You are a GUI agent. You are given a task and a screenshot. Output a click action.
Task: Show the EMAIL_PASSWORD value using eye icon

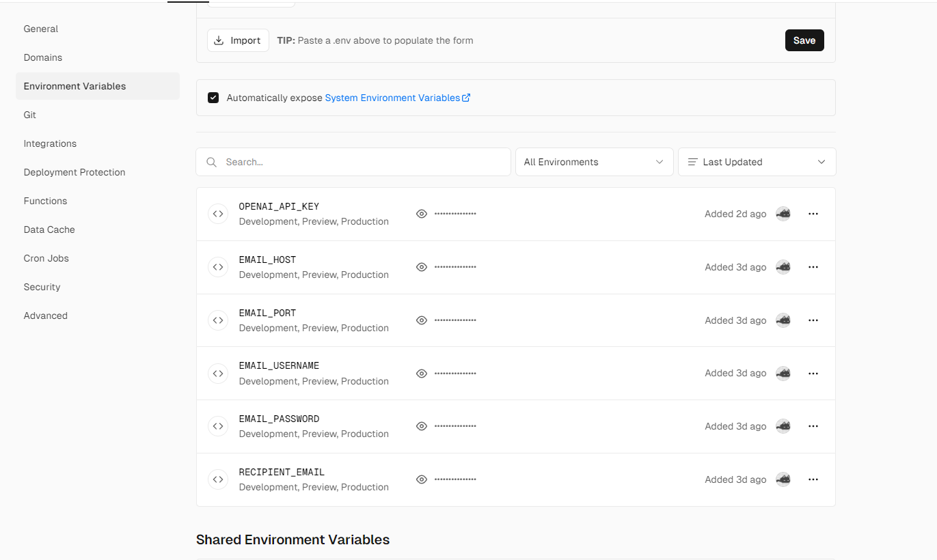(x=422, y=426)
